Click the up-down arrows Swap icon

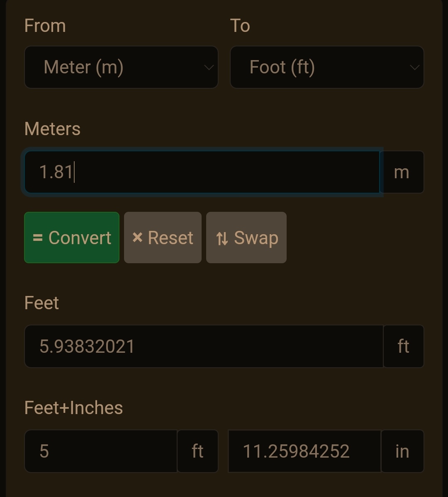222,238
